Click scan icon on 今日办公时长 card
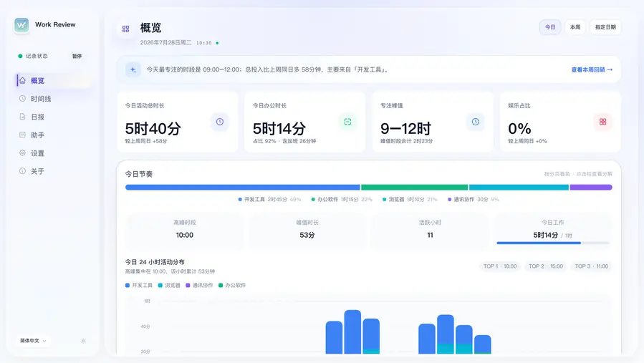Viewport: 644px width, 363px height. click(347, 122)
